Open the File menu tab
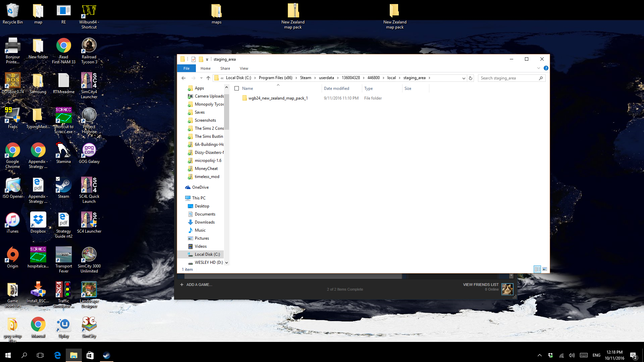644x362 pixels. pyautogui.click(x=186, y=68)
